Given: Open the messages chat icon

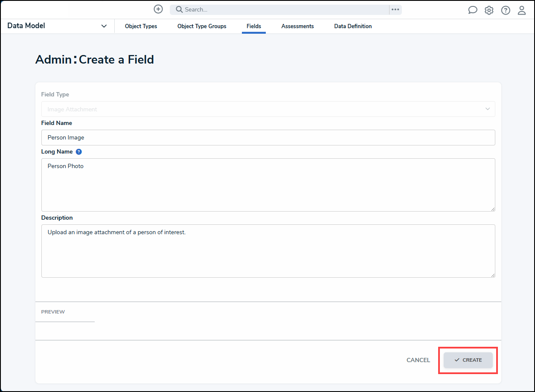Looking at the screenshot, I should tap(472, 10).
